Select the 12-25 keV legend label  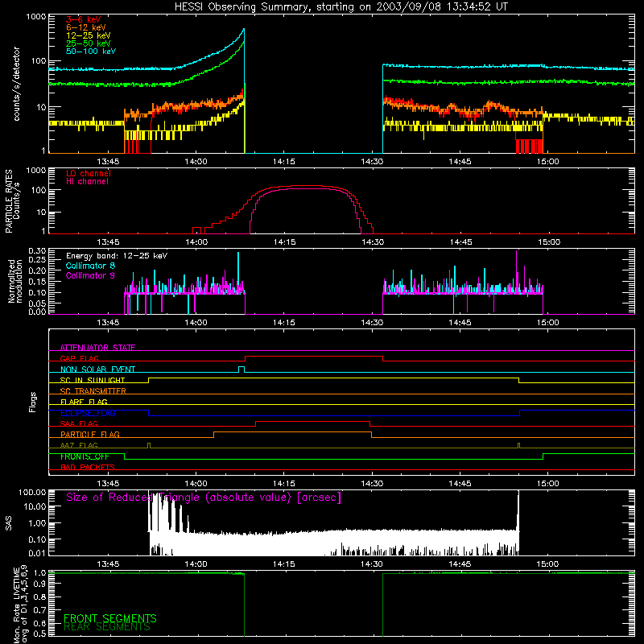tap(89, 35)
